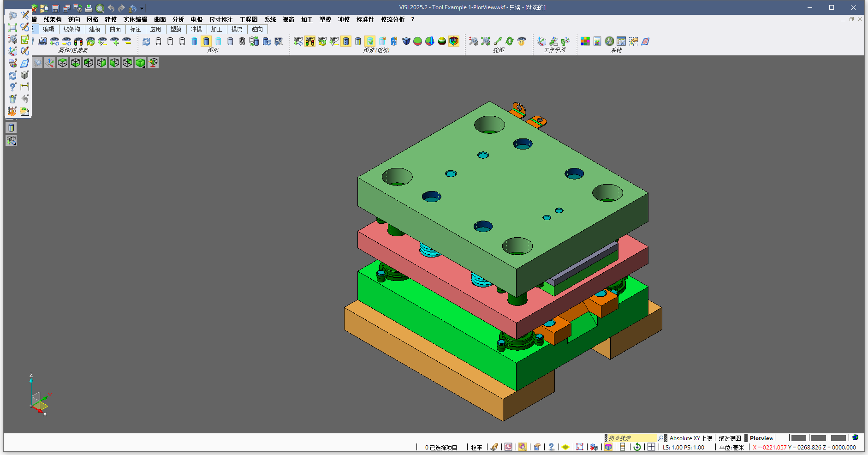868x455 pixels.
Task: Click the first workplane axes icon in 工作平面
Action: [542, 42]
